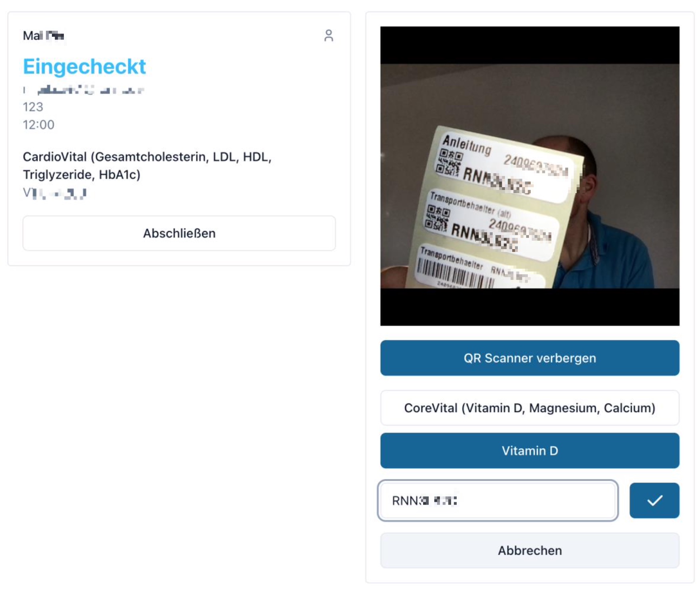Focus the RNN sample code input field
Screen dimensions: 700x595
[498, 500]
